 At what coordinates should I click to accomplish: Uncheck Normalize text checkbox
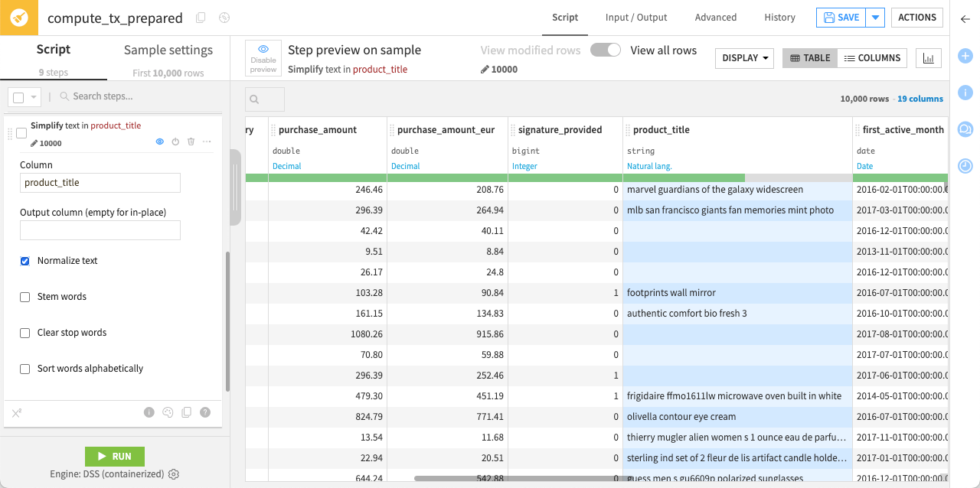click(24, 261)
